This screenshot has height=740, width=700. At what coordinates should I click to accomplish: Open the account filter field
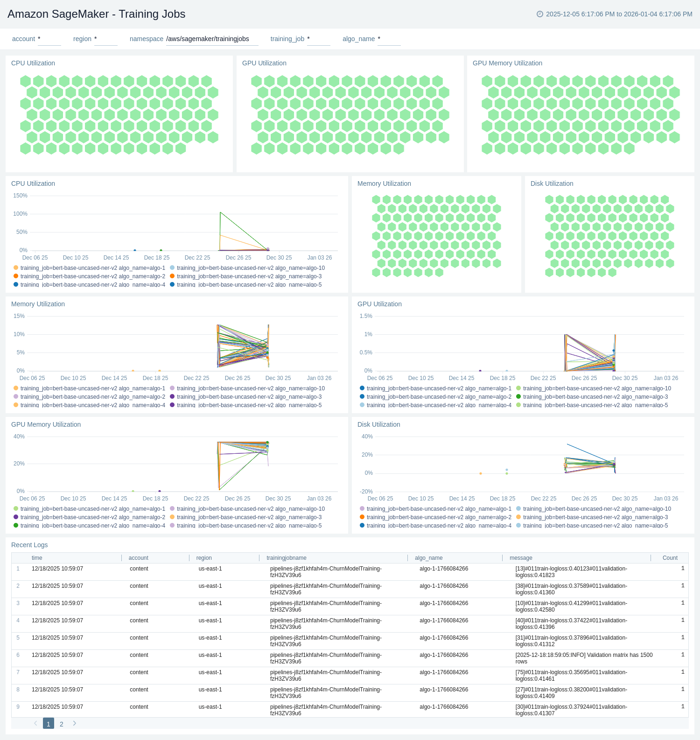tap(49, 39)
